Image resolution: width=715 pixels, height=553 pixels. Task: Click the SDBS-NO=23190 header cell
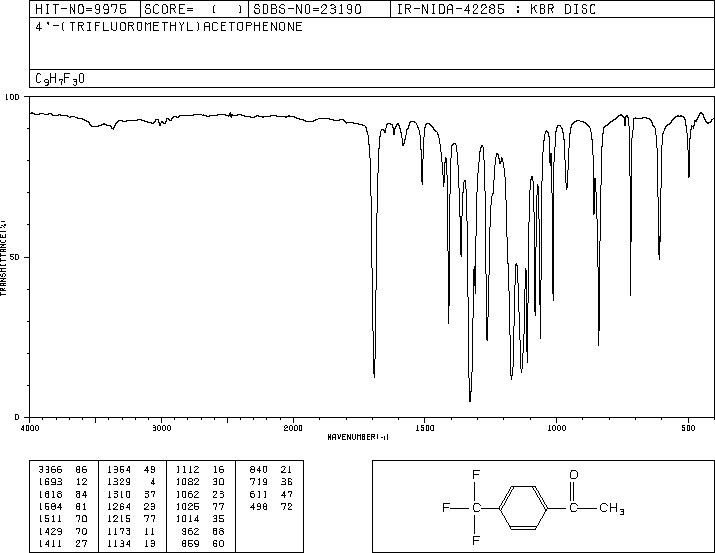(319, 9)
